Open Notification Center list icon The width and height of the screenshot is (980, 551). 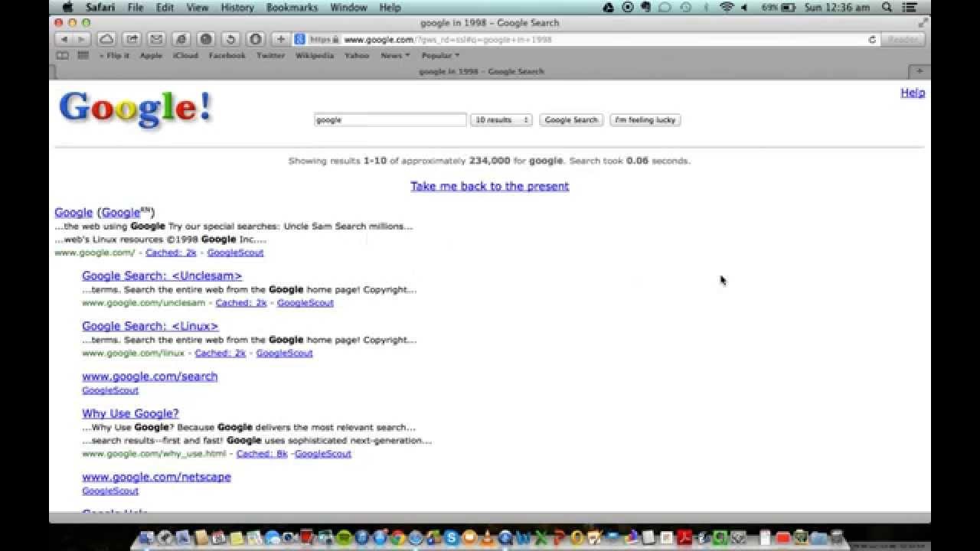(910, 7)
